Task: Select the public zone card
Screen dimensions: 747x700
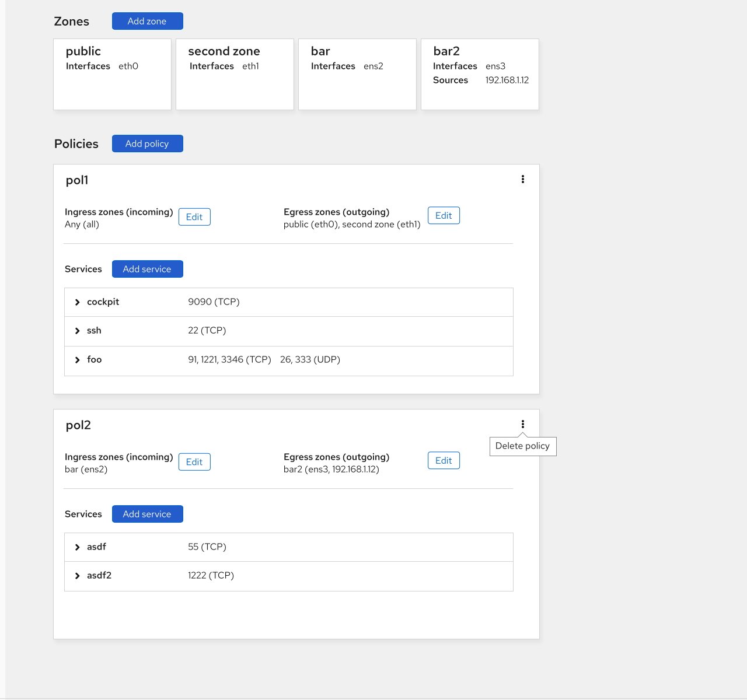Action: [x=112, y=74]
